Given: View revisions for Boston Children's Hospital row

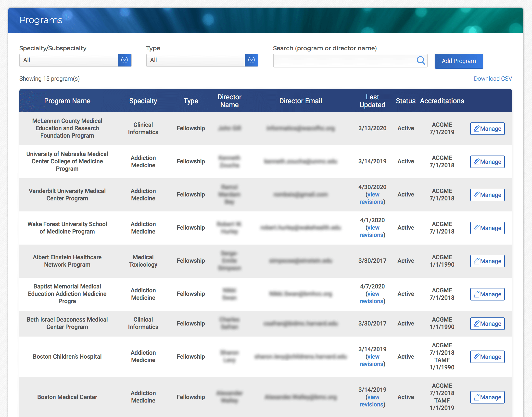Looking at the screenshot, I should tap(372, 360).
